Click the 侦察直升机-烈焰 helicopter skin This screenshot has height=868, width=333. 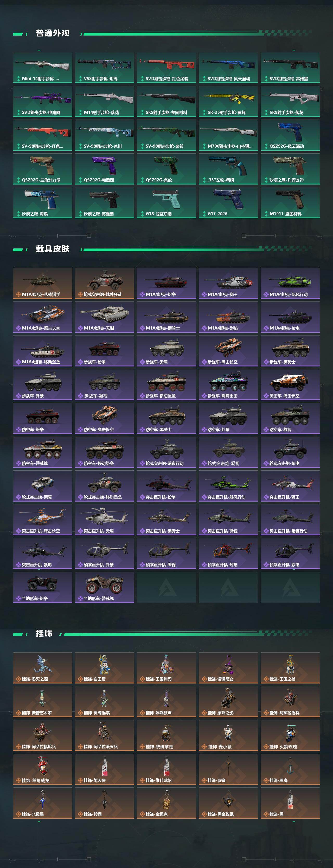coord(228,553)
